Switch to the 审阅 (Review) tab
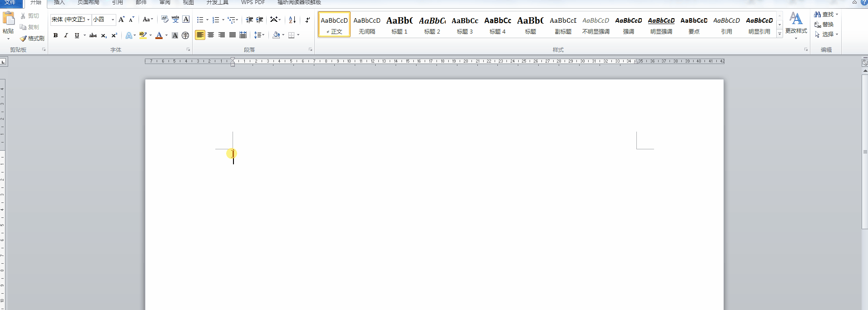 click(165, 3)
